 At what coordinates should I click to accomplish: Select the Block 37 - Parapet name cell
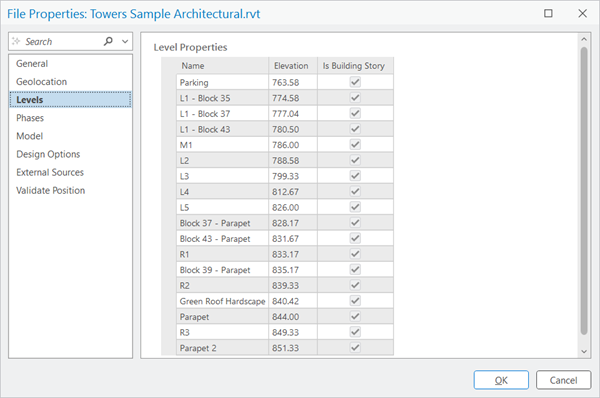click(x=222, y=223)
